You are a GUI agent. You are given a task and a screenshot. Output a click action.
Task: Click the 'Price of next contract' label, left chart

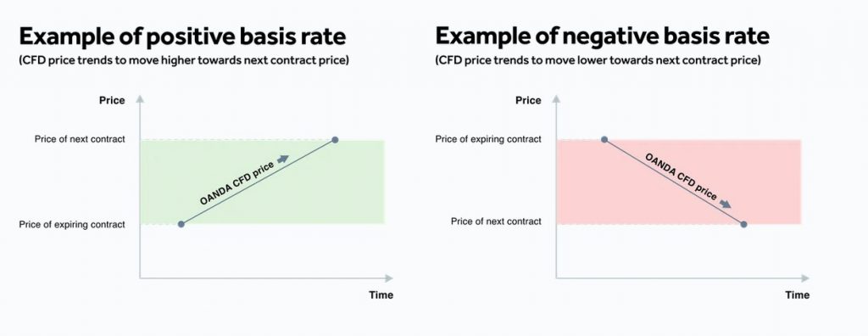tap(80, 139)
